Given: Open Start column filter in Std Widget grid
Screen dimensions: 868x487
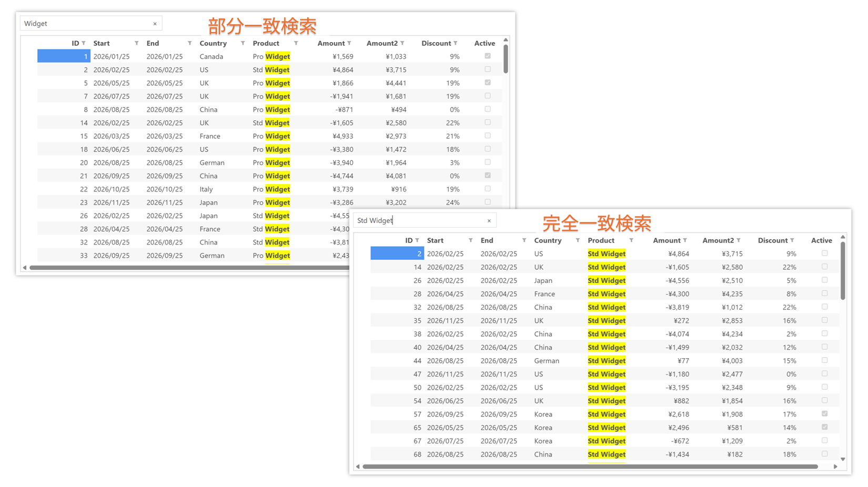Looking at the screenshot, I should 470,240.
